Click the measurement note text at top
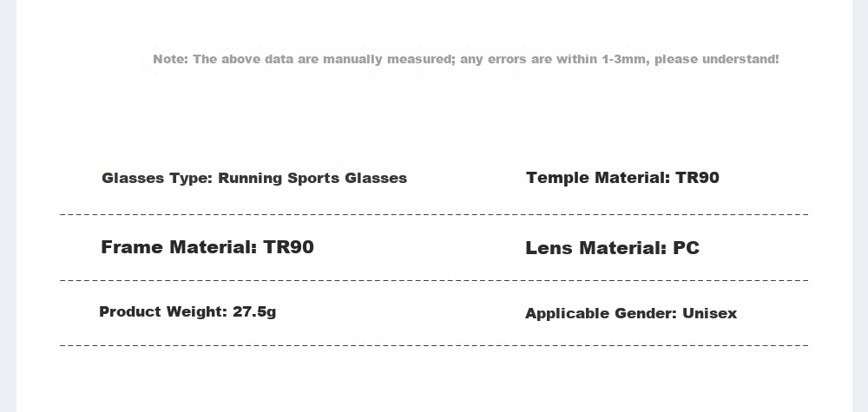The width and height of the screenshot is (868, 412). [465, 59]
